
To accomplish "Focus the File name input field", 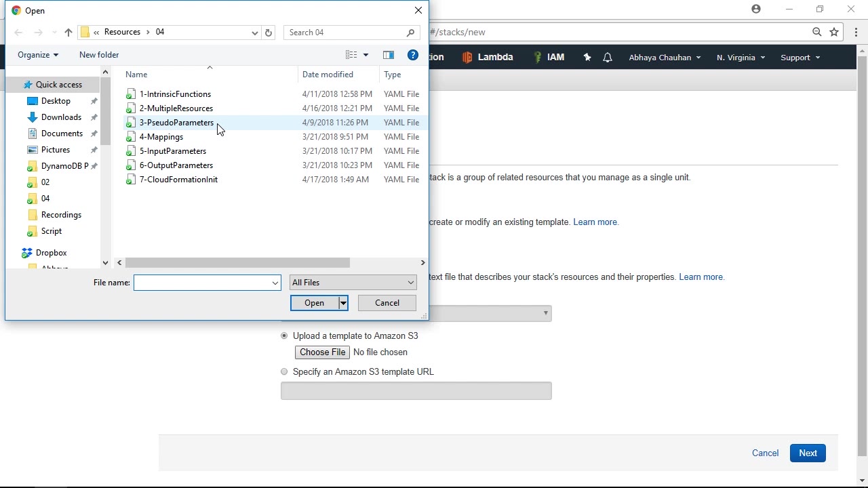I will [x=202, y=283].
